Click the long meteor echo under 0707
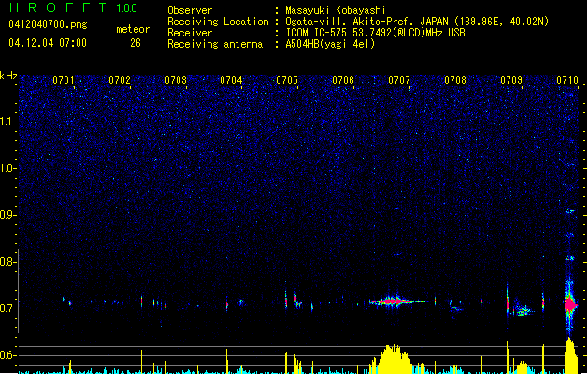Viewport: 588px width, 374px height. click(396, 301)
